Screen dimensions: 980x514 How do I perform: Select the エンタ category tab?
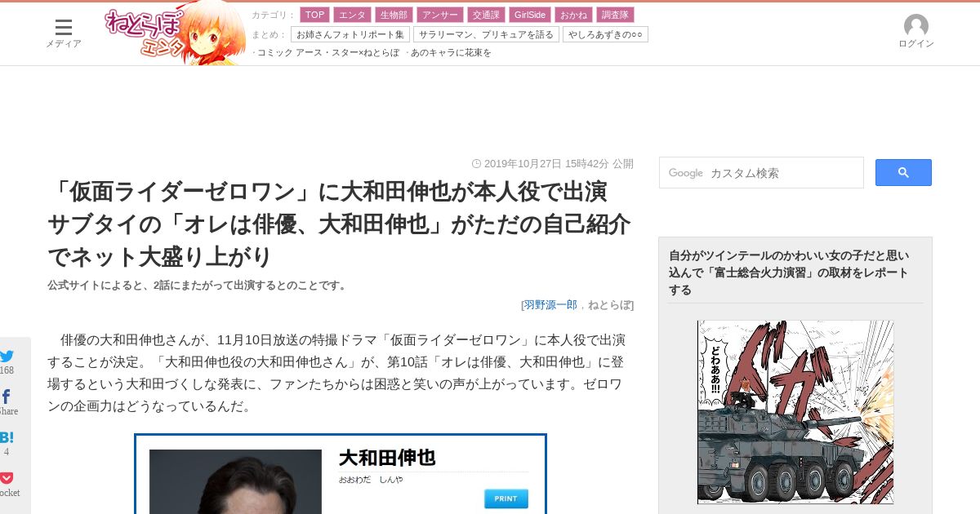352,15
